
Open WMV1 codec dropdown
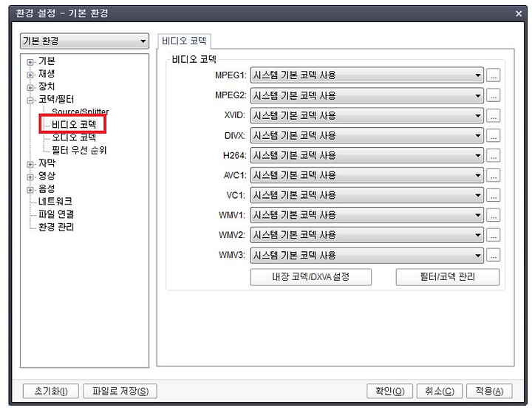366,215
